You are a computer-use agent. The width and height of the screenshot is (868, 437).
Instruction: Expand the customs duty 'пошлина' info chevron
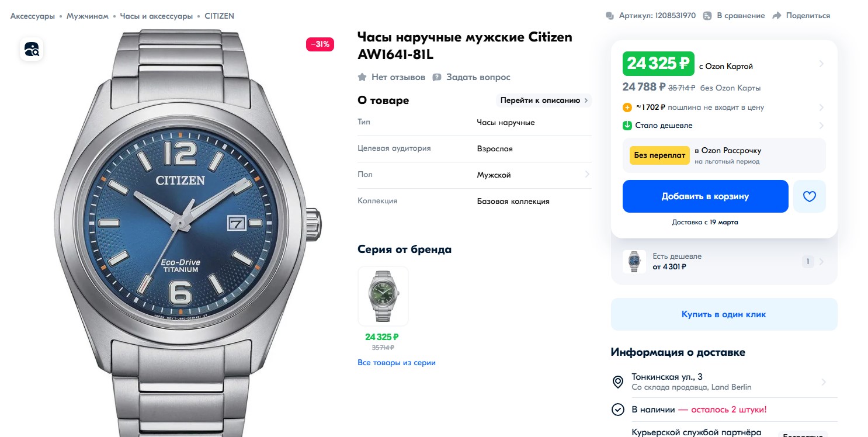pos(821,107)
